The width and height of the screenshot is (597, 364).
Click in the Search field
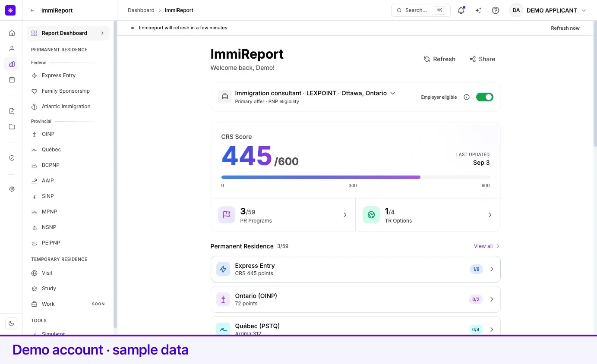click(x=420, y=10)
